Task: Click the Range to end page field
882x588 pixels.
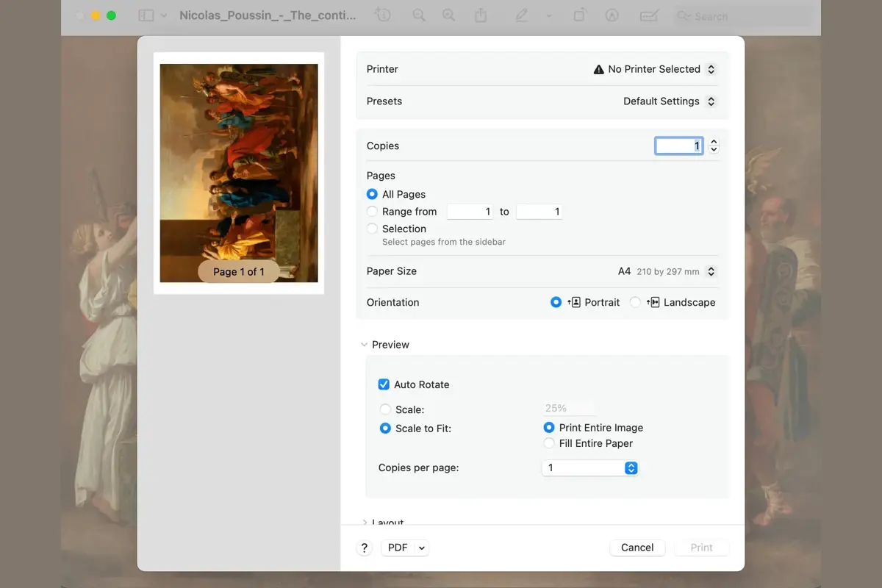Action: pyautogui.click(x=539, y=212)
